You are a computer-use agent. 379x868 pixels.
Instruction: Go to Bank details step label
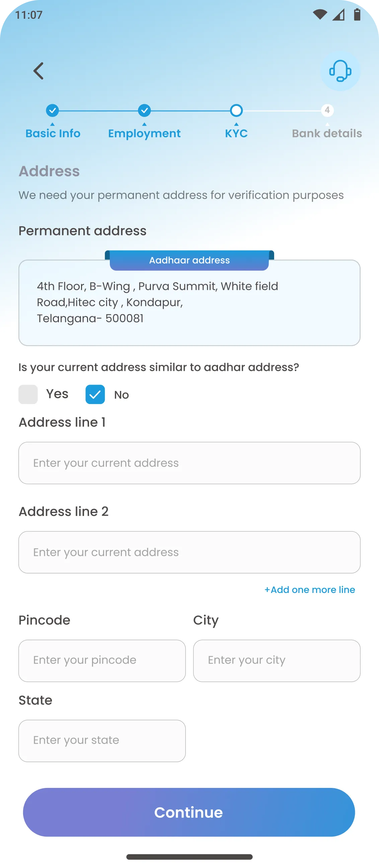(x=327, y=133)
